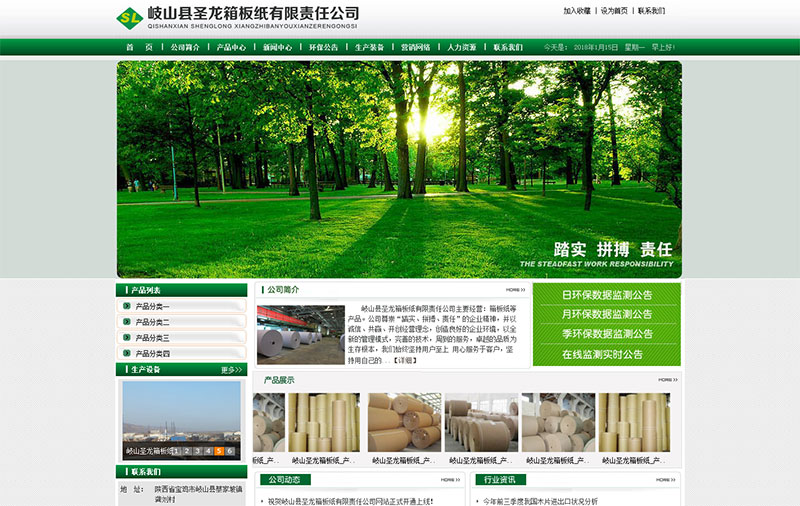
Task: Open 首页 in the navigation bar
Action: pyautogui.click(x=139, y=47)
